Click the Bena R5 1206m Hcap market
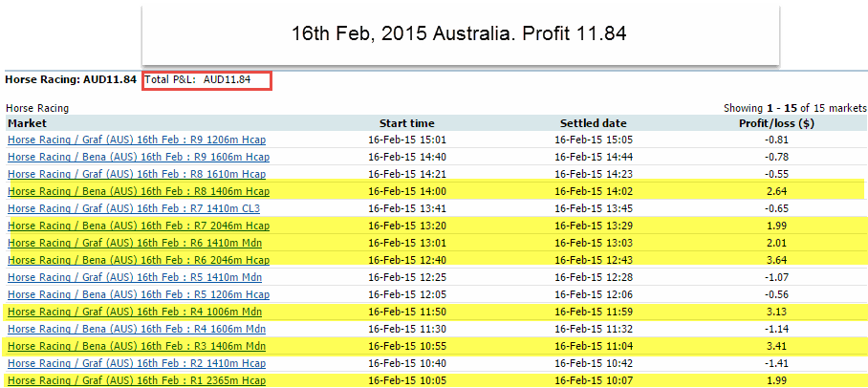 click(137, 294)
